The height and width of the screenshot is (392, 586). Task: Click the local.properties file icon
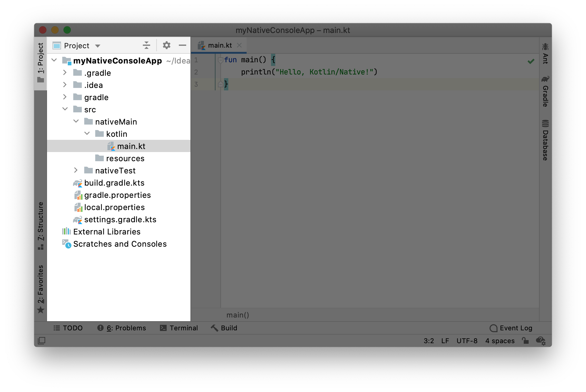pyautogui.click(x=78, y=207)
